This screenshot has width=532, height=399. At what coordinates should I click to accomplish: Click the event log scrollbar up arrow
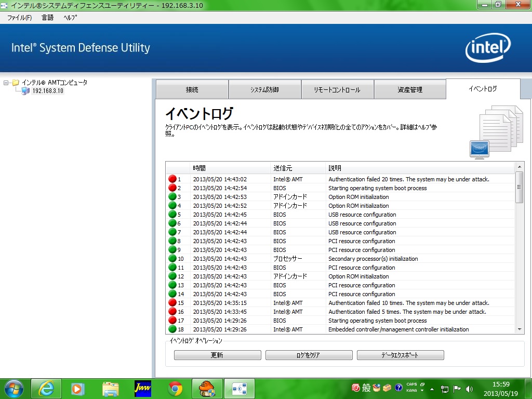[x=519, y=167]
